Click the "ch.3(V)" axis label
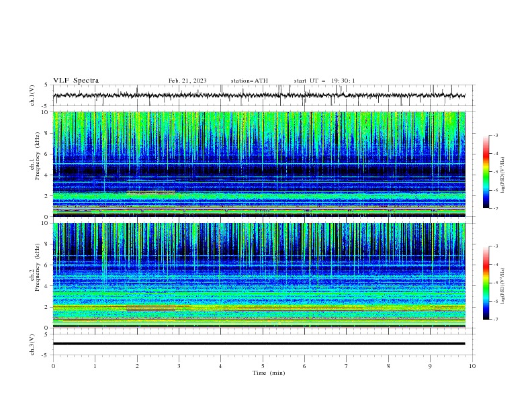The height and width of the screenshot is (411, 532). click(32, 345)
